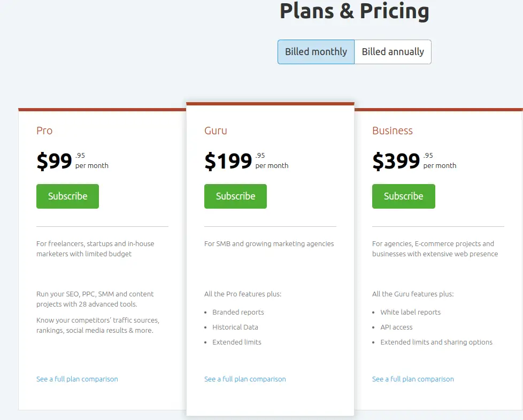Open full plan comparison under Business
This screenshot has height=420, width=523.
click(413, 379)
